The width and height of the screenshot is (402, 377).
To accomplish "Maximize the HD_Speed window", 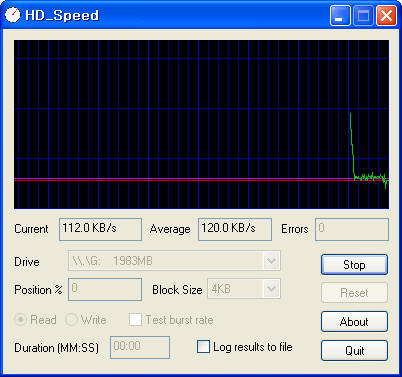I will 363,15.
